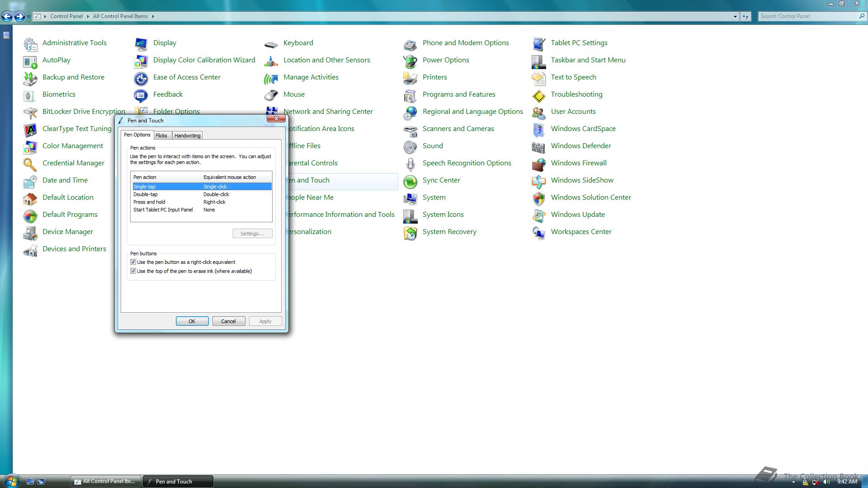Click the Mouse icon
Viewport: 868px width, 488px height.
coord(271,96)
